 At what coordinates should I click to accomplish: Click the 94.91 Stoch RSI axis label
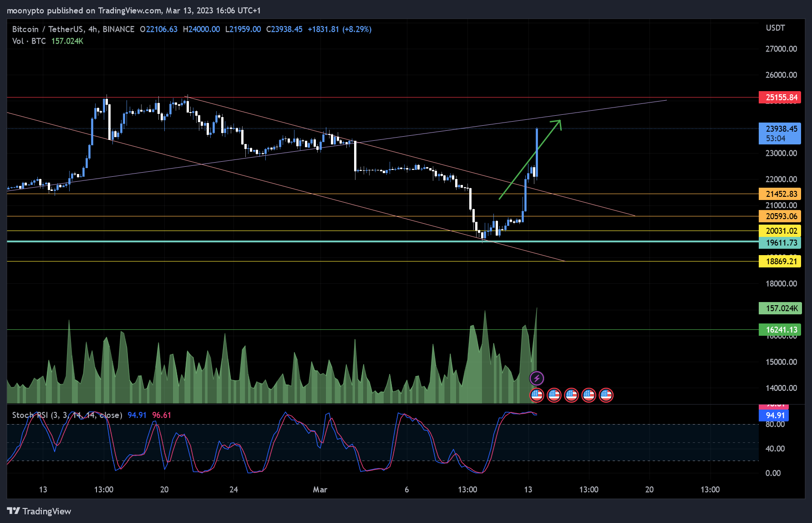pyautogui.click(x=774, y=415)
